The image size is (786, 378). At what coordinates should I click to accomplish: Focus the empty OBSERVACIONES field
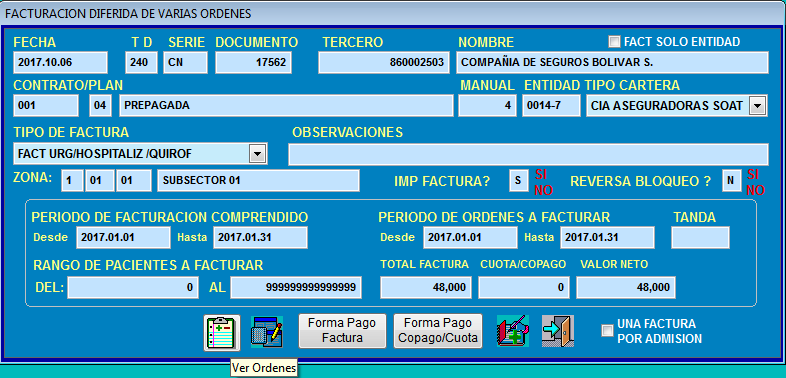[x=528, y=154]
